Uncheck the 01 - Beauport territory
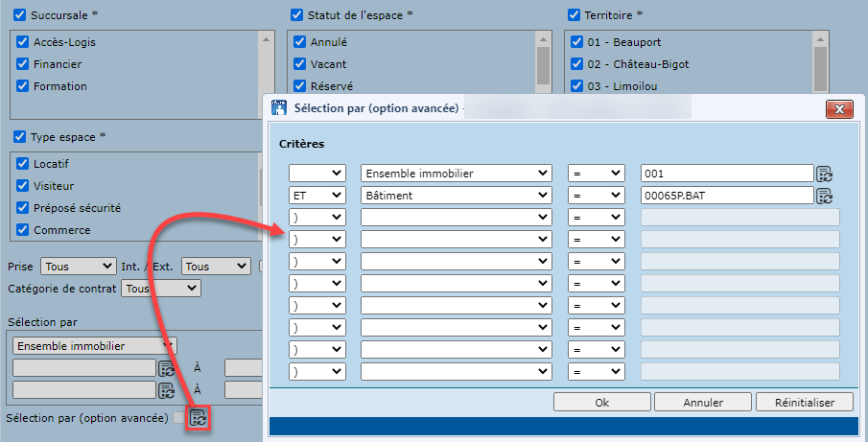 pyautogui.click(x=577, y=42)
